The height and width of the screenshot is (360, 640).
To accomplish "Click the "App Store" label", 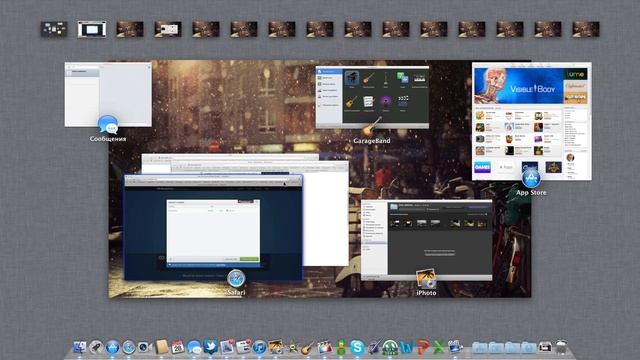I will pyautogui.click(x=531, y=192).
